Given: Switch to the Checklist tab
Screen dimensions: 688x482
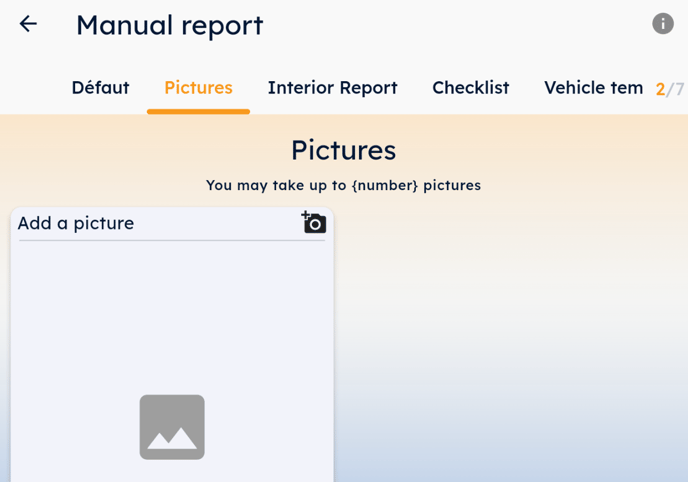Looking at the screenshot, I should click(x=471, y=88).
